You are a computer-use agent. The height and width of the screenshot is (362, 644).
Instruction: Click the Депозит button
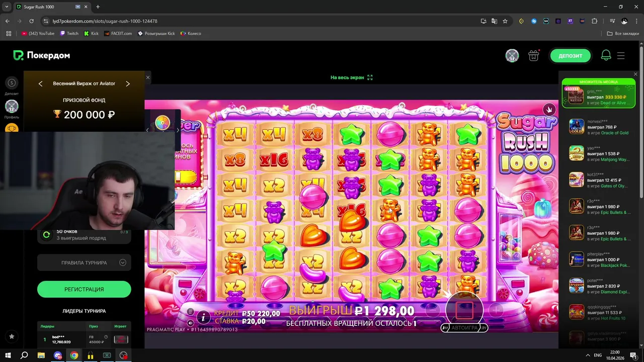[570, 56]
